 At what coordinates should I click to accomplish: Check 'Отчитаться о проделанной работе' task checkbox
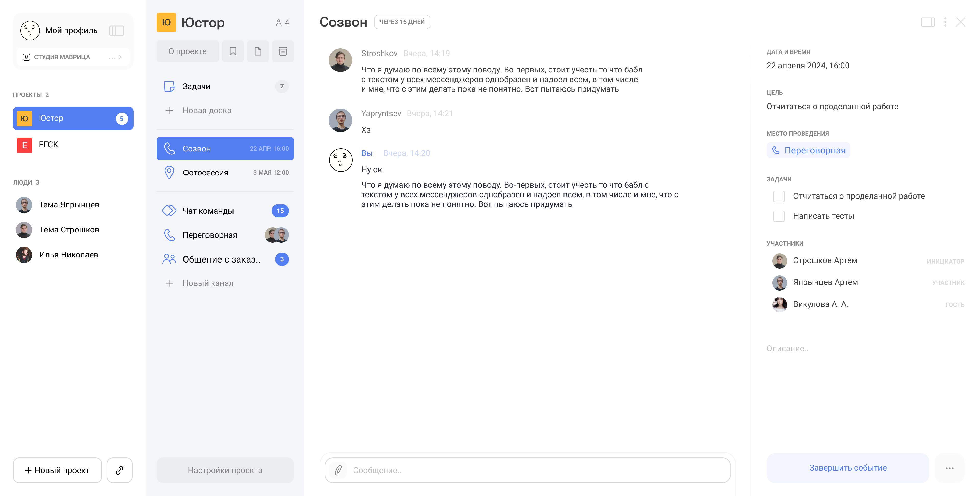(x=779, y=197)
